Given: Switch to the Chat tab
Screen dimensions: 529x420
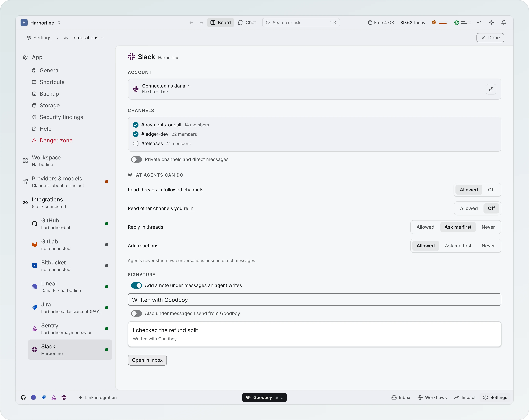Looking at the screenshot, I should pos(247,23).
